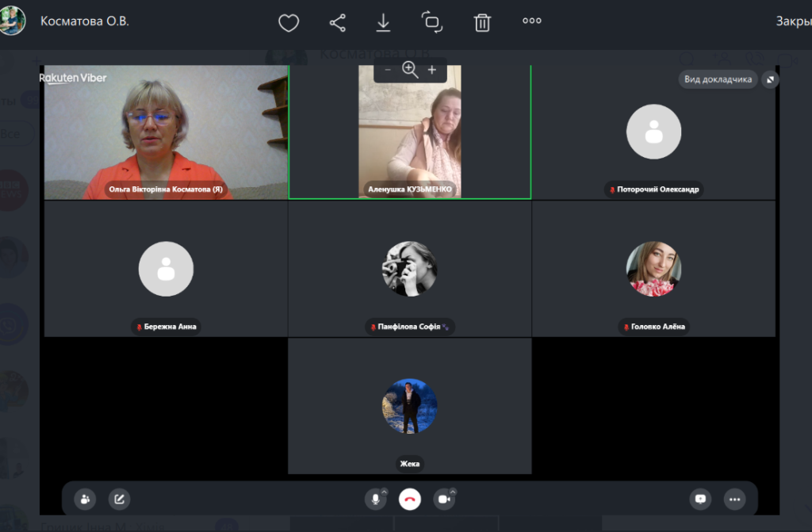This screenshot has width=812, height=532.
Task: Switch to "Вид докладчика" speaker view
Action: click(x=718, y=79)
